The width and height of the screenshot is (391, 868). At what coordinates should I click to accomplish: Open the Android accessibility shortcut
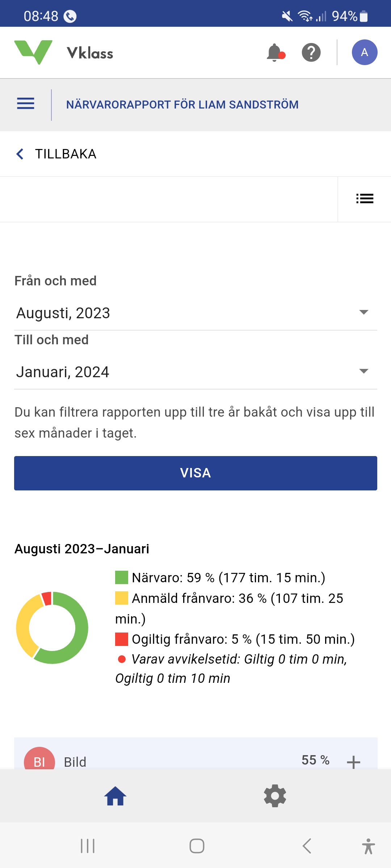click(368, 846)
